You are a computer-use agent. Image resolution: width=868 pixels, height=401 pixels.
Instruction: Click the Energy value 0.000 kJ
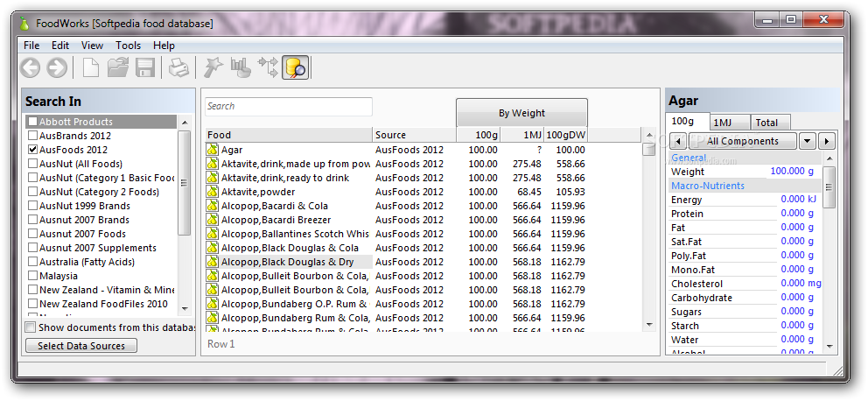[x=798, y=199]
